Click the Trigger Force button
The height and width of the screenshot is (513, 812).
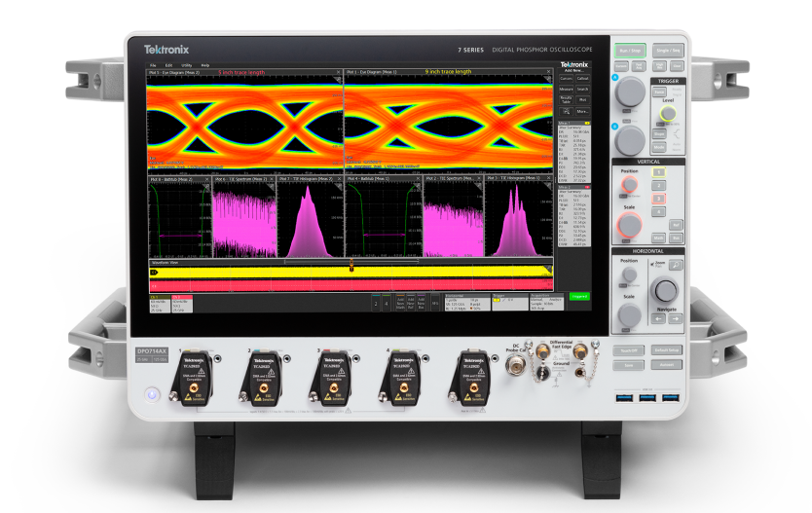pos(659,92)
